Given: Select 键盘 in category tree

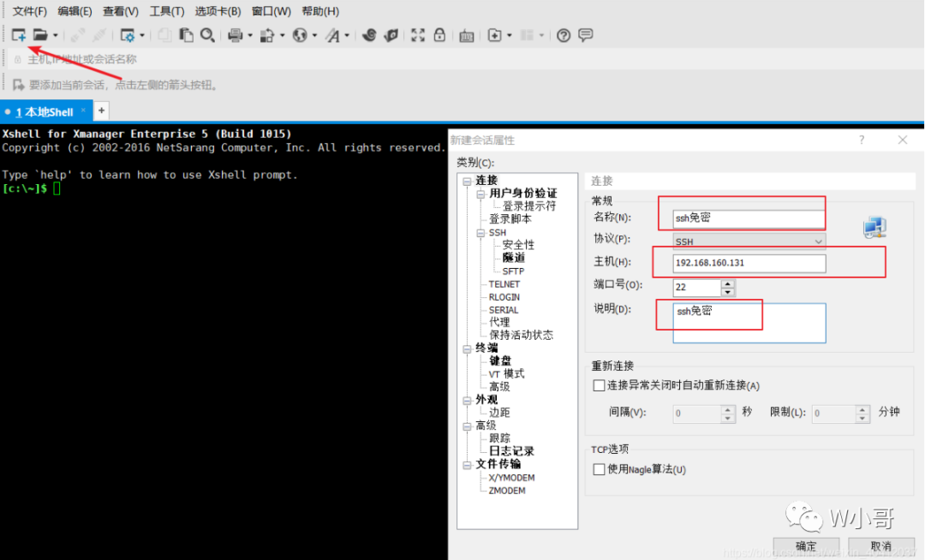Looking at the screenshot, I should 500,360.
